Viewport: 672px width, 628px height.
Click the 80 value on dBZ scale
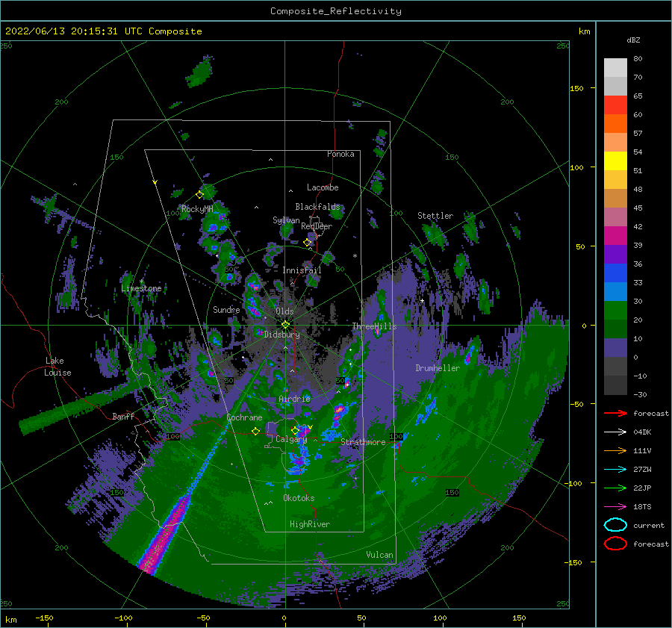pos(638,59)
